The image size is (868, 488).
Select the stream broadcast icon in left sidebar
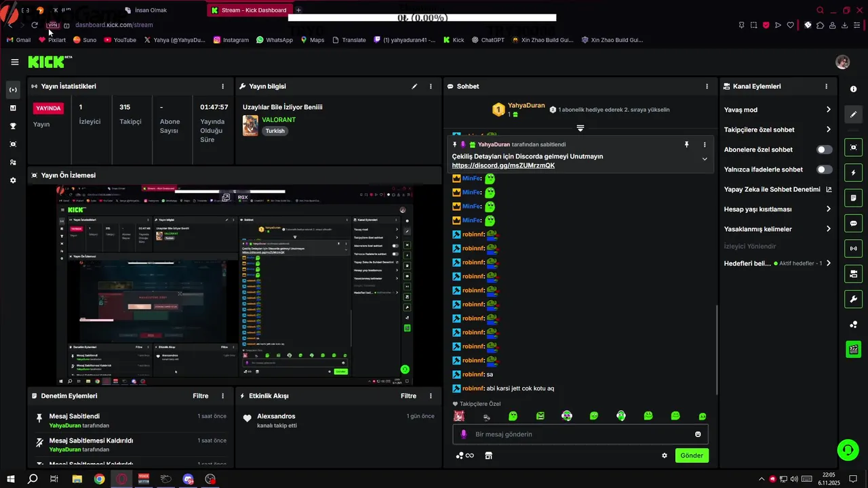13,89
